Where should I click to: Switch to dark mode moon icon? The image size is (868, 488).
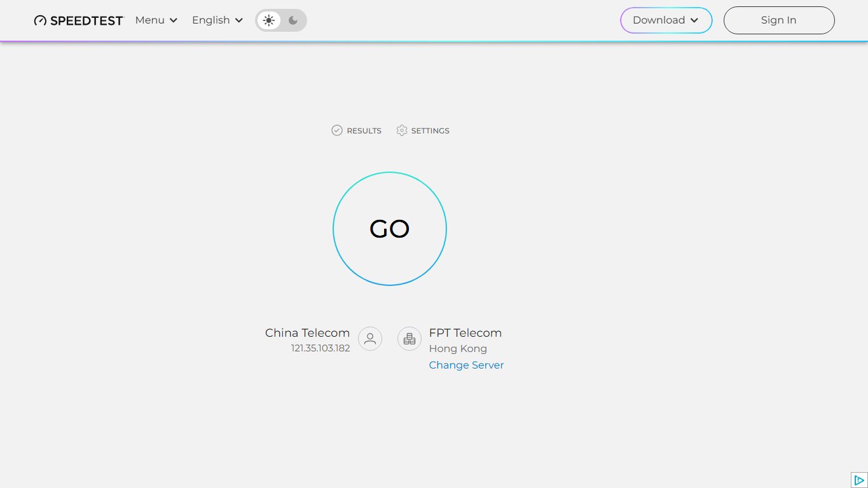point(293,20)
